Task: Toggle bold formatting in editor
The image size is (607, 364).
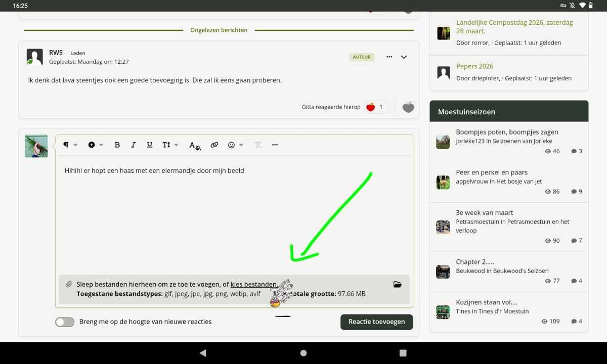Action: tap(117, 145)
